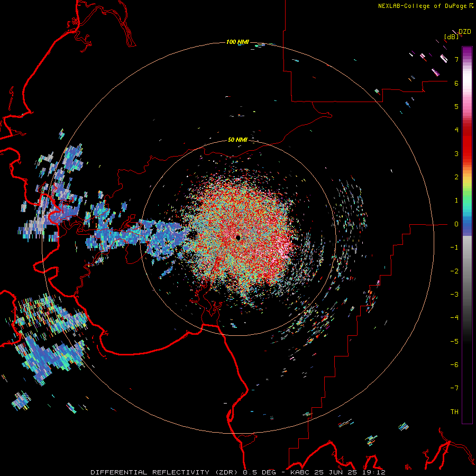Click the -3 scale label

pyautogui.click(x=454, y=295)
